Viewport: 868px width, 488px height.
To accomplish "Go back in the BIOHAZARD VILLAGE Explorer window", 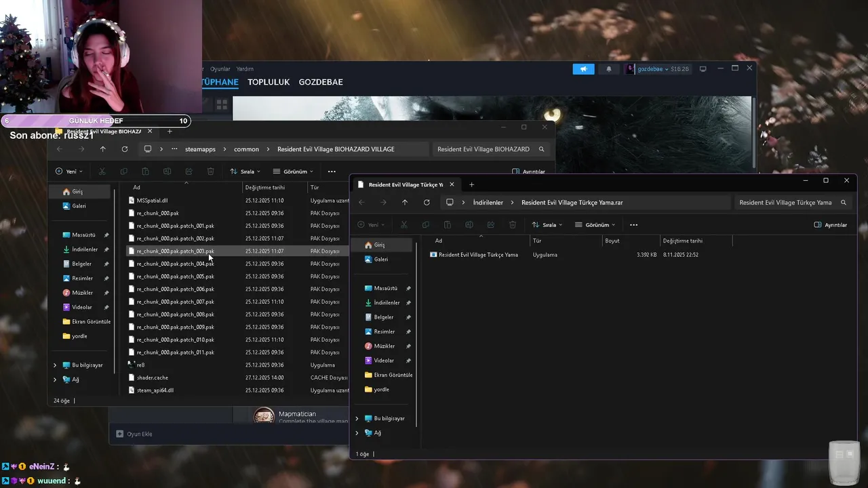I will tap(60, 149).
